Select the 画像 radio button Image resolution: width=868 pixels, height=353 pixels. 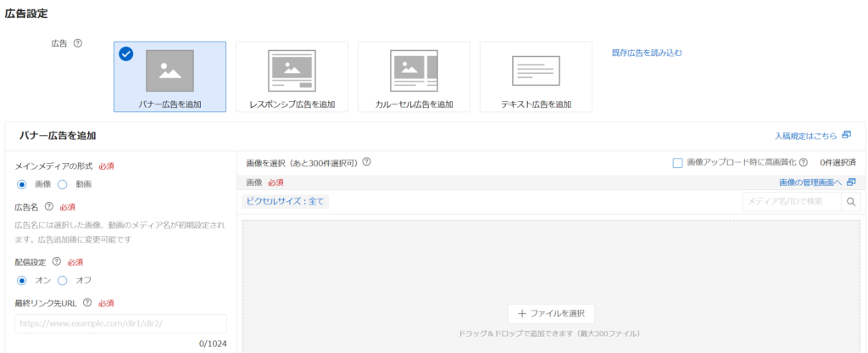[22, 184]
